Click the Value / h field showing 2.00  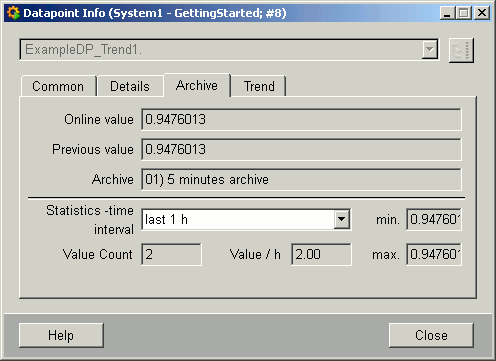click(321, 254)
